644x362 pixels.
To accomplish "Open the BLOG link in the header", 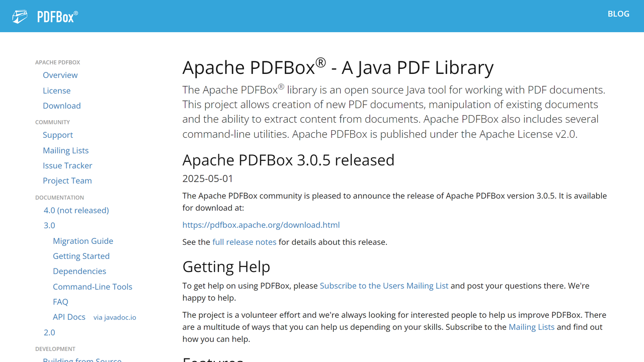I will [x=618, y=14].
